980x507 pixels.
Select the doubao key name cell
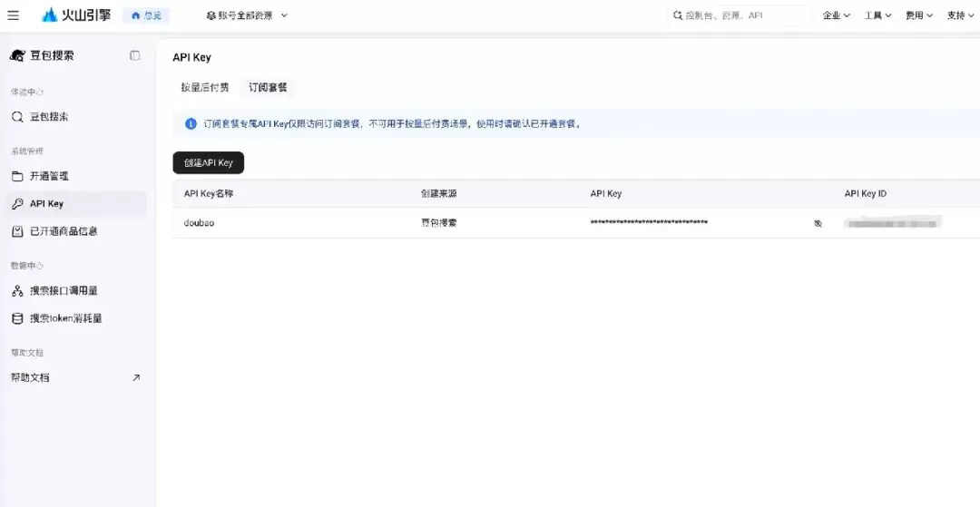[x=200, y=222]
